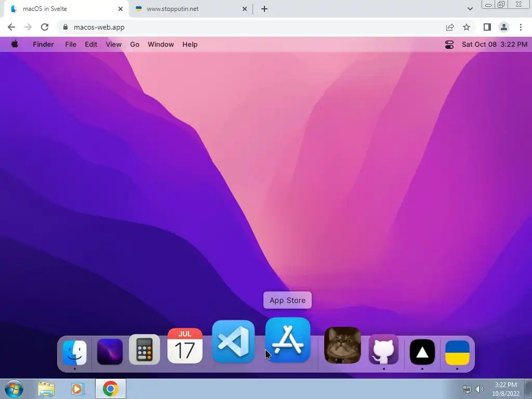Go back in browser history
Image resolution: width=532 pixels, height=399 pixels.
tap(11, 27)
